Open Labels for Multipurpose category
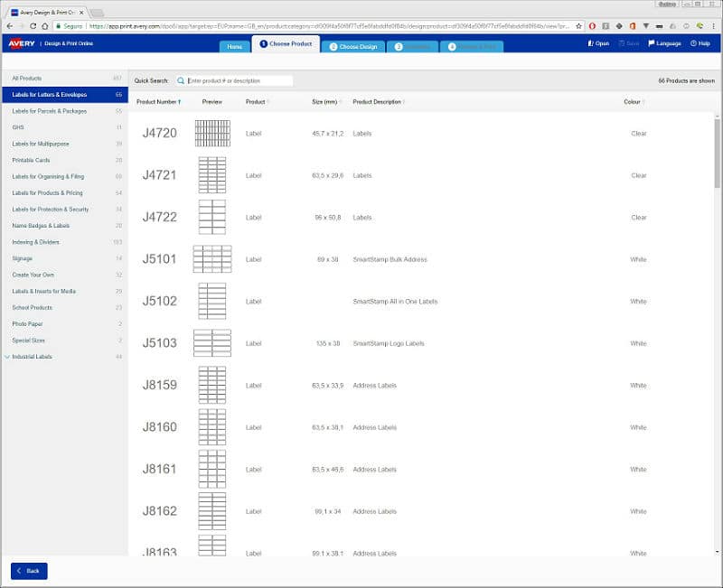This screenshot has width=723, height=588. click(x=64, y=144)
